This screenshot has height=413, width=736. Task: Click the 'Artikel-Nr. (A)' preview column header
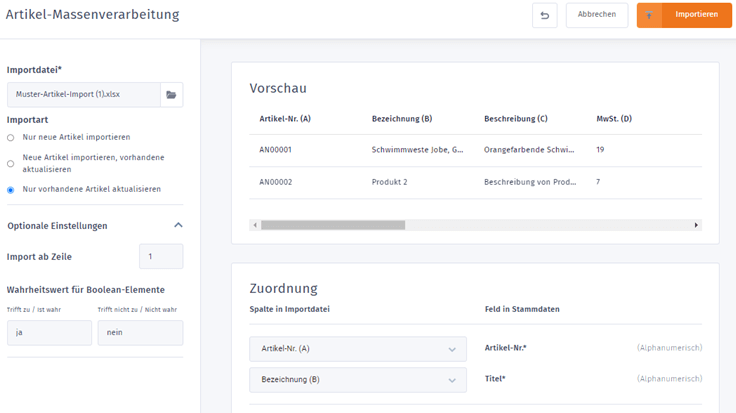point(285,119)
